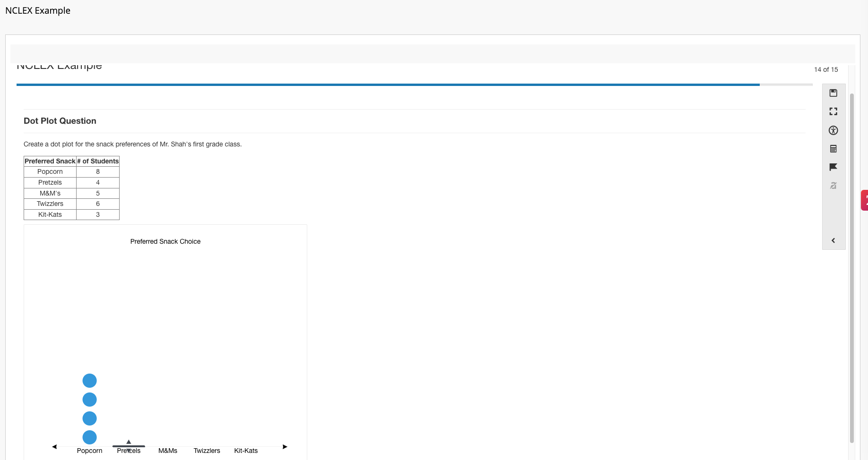Click the Kit-Kats axis label
This screenshot has height=460, width=868.
pos(246,451)
